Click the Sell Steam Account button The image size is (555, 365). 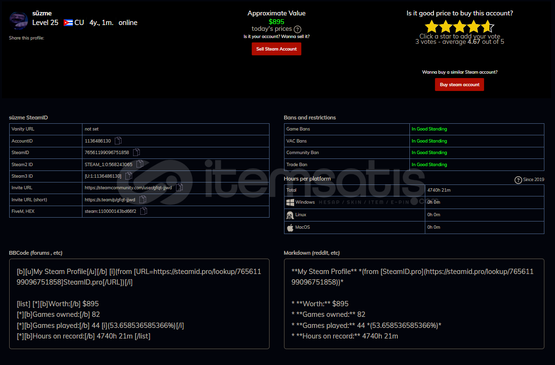tap(276, 49)
